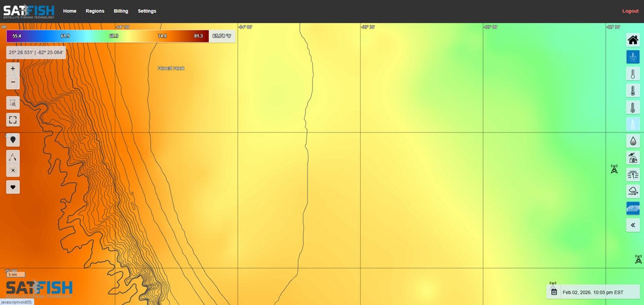This screenshot has width=644, height=305.
Task: Select the wind and cloud layer icon
Action: click(x=633, y=191)
